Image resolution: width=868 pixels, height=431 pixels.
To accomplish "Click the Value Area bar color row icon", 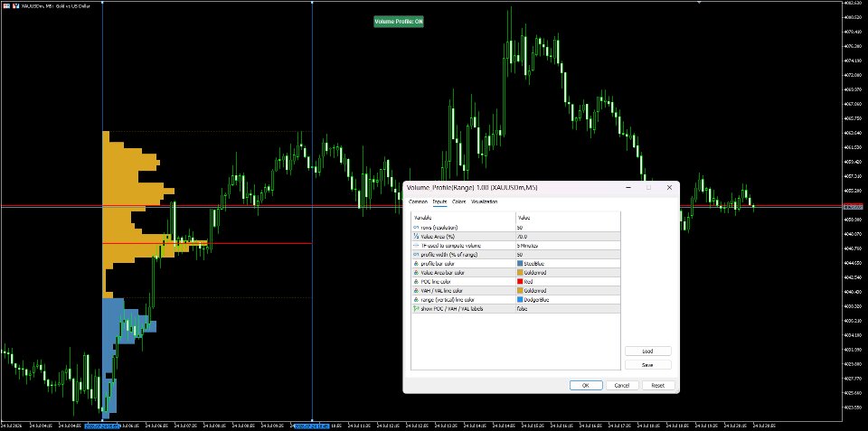I will point(416,272).
